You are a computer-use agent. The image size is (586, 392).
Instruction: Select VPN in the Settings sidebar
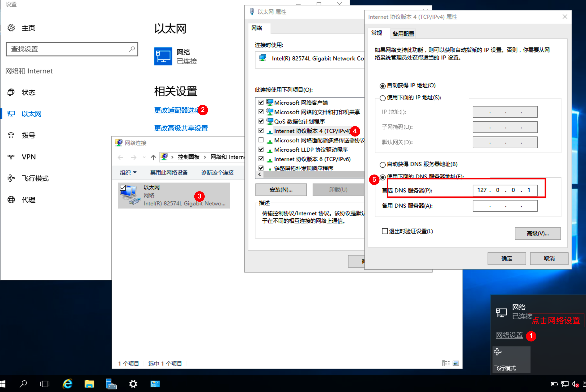[28, 157]
